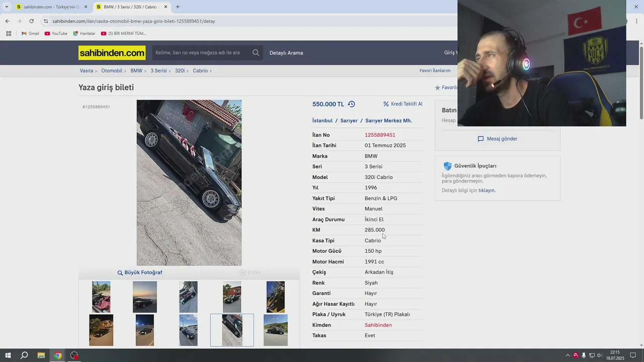This screenshot has height=362, width=644.
Task: Click the sahibinden.com logo
Action: tap(112, 53)
